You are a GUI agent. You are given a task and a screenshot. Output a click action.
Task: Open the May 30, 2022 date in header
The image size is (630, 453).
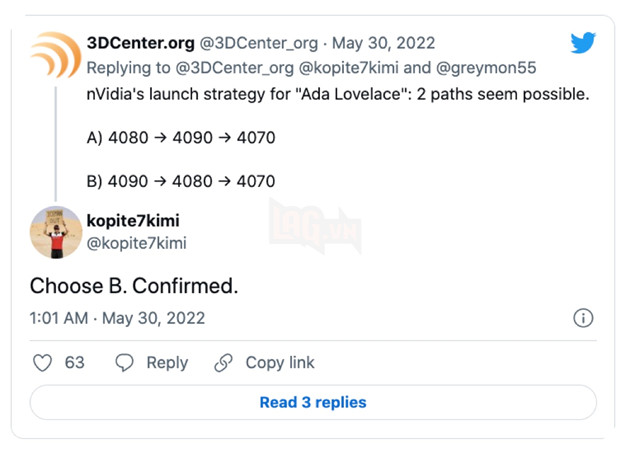385,44
